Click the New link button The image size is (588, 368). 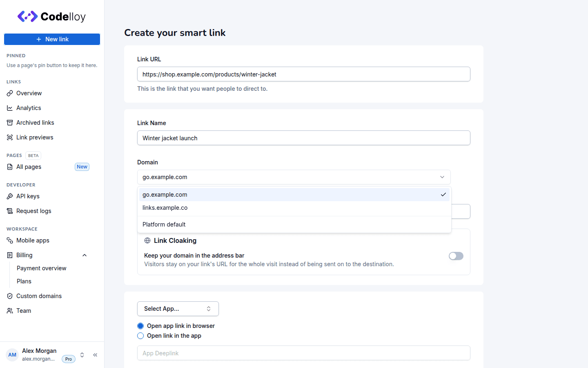(x=52, y=39)
